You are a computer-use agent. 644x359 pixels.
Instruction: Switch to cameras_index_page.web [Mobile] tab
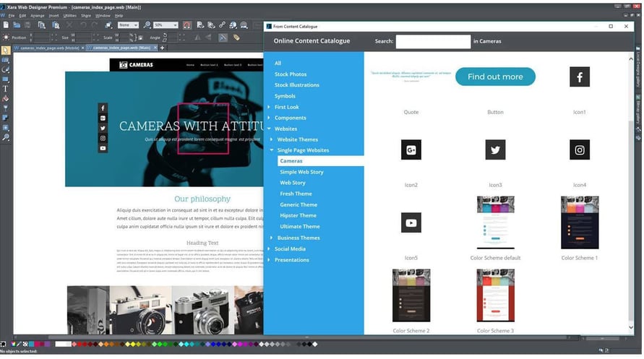coord(50,48)
